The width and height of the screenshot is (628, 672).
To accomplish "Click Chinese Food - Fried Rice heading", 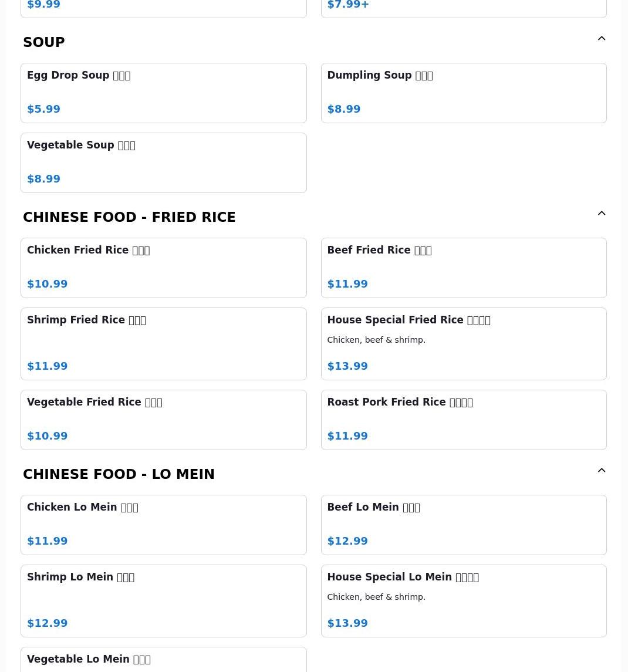I will pyautogui.click(x=129, y=217).
